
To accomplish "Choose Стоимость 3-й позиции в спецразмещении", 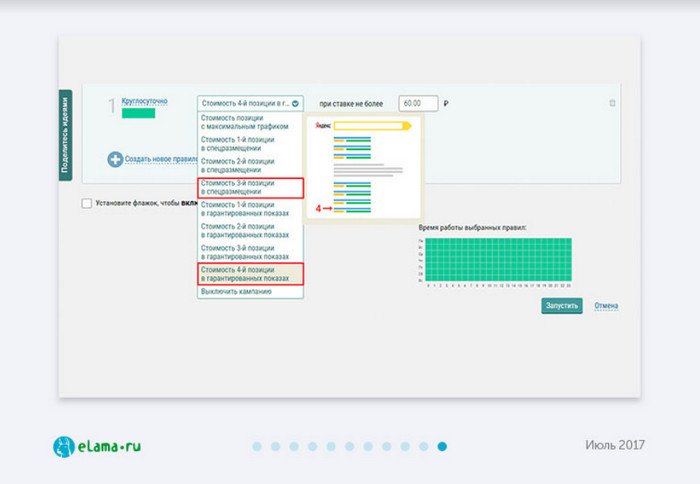I will (x=250, y=188).
